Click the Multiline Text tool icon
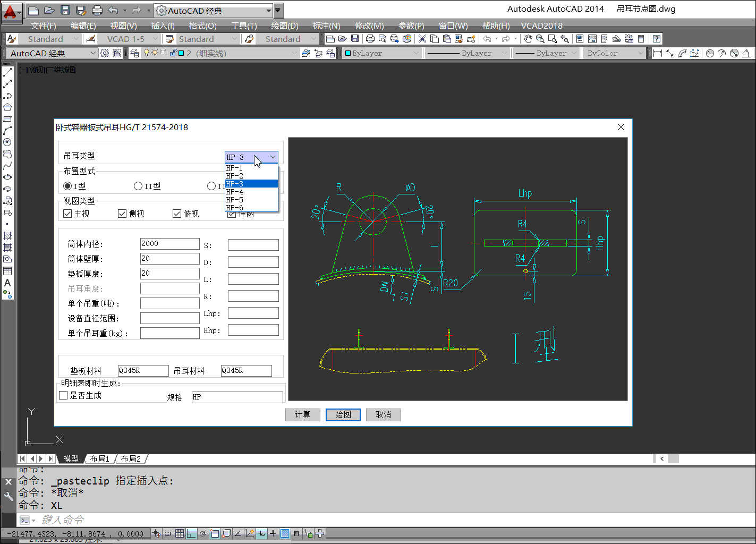This screenshot has height=544, width=756. [7, 283]
